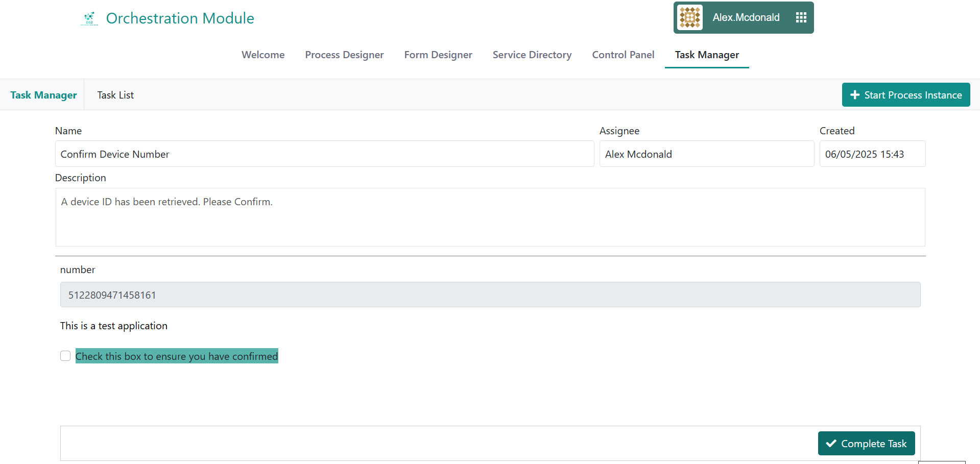Image resolution: width=980 pixels, height=464 pixels.
Task: Open the Process Designer tab
Action: (x=344, y=55)
